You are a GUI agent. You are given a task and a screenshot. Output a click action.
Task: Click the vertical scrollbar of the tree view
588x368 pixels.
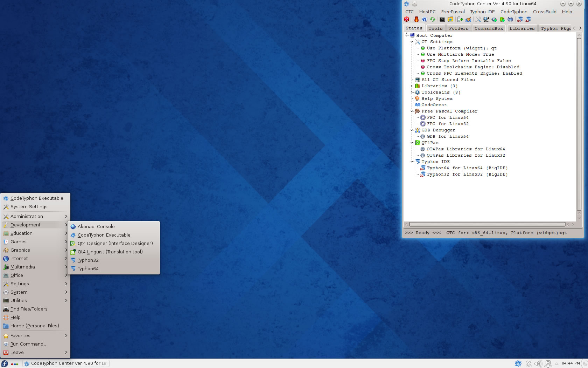pos(579,124)
